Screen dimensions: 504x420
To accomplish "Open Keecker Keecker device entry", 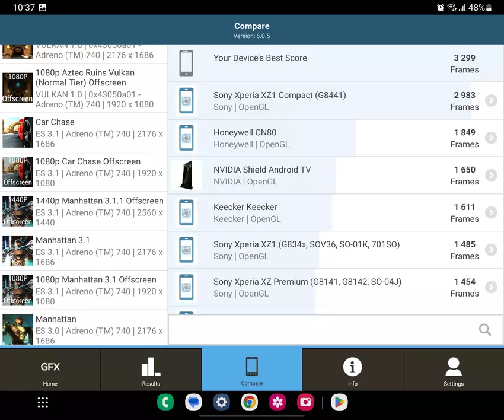I will click(x=332, y=212).
